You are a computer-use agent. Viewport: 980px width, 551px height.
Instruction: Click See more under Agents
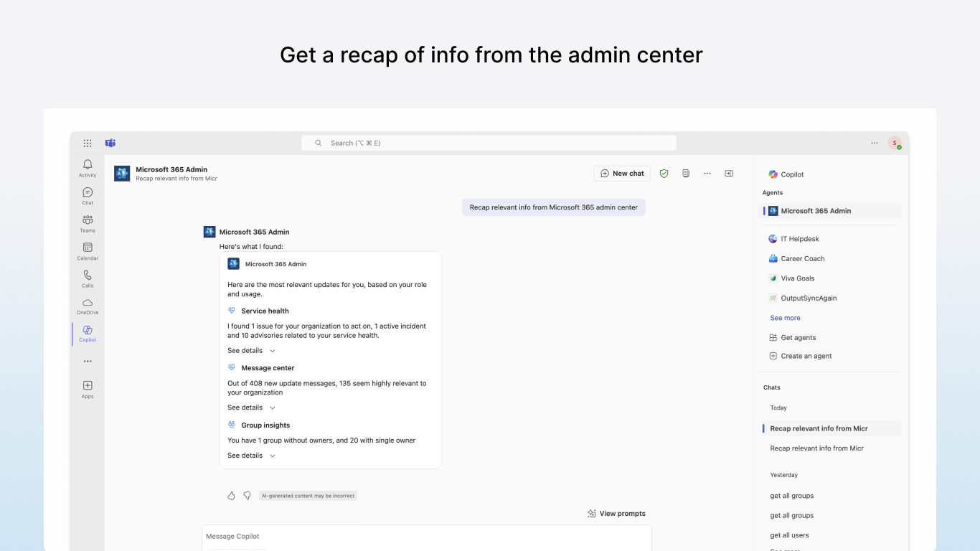[x=785, y=318]
